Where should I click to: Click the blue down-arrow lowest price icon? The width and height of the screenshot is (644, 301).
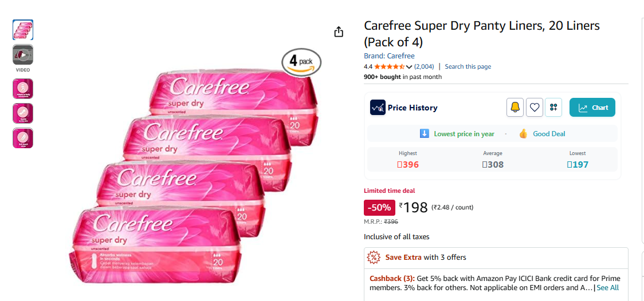(x=425, y=134)
